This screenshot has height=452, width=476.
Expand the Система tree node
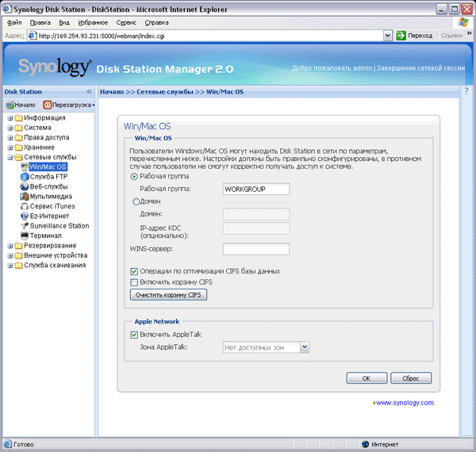tap(10, 128)
